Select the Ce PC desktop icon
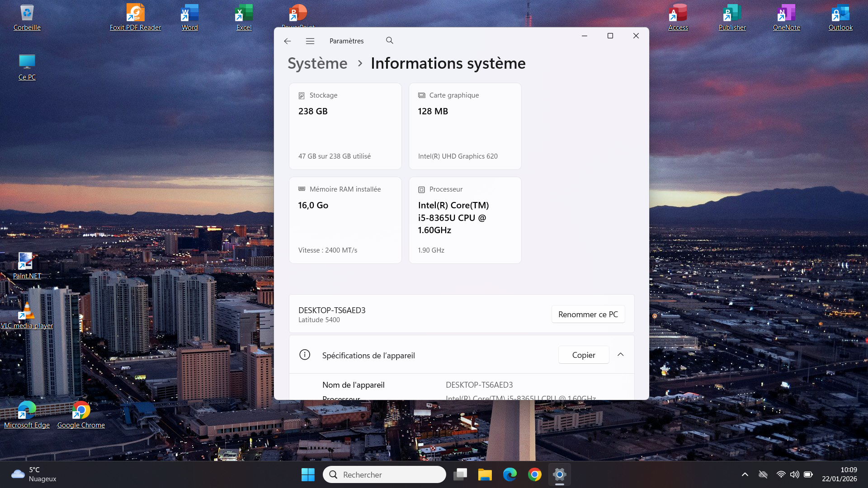868x488 pixels. [x=27, y=68]
